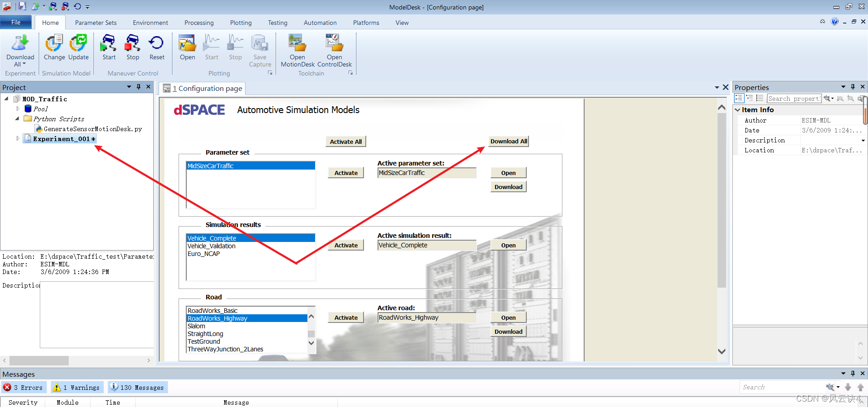868x407 pixels.
Task: Activate the selected road
Action: point(346,317)
